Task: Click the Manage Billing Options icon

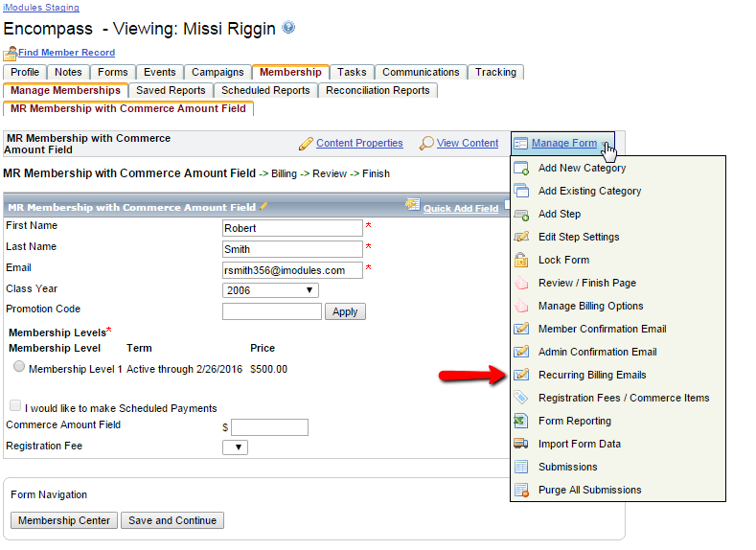Action: pos(521,306)
